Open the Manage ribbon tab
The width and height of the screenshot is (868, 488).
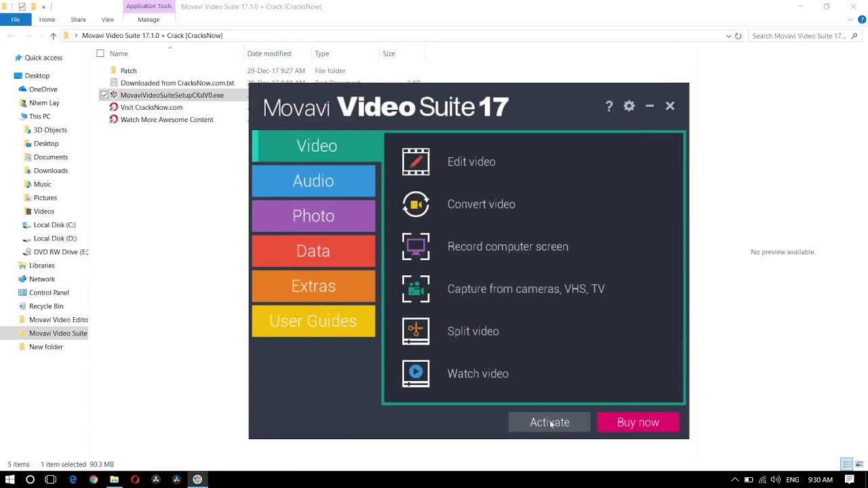[x=149, y=20]
